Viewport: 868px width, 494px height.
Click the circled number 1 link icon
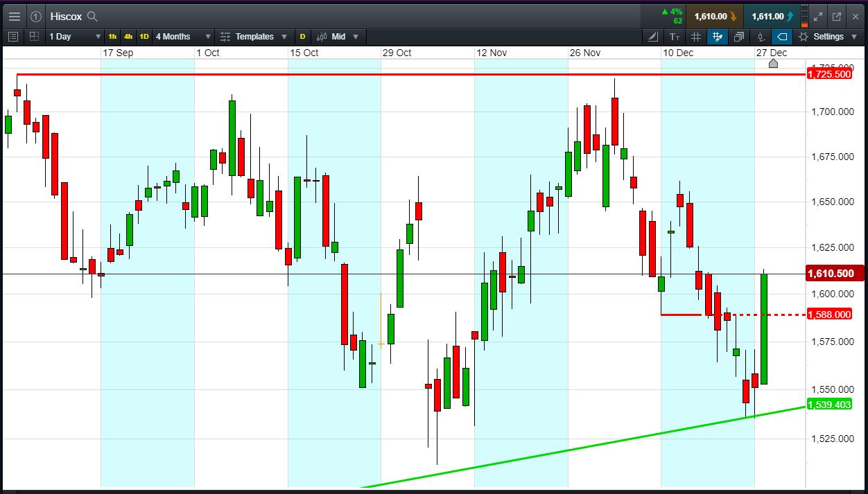tap(36, 16)
